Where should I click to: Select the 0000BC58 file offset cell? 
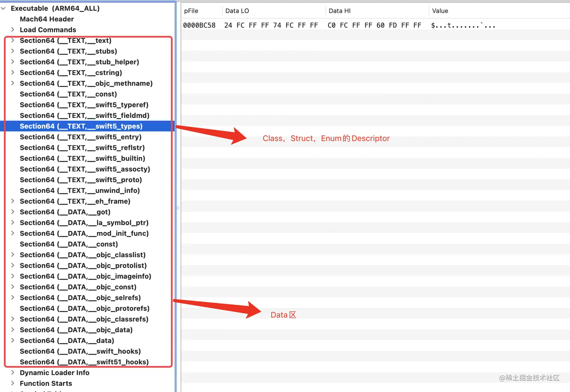coord(199,25)
